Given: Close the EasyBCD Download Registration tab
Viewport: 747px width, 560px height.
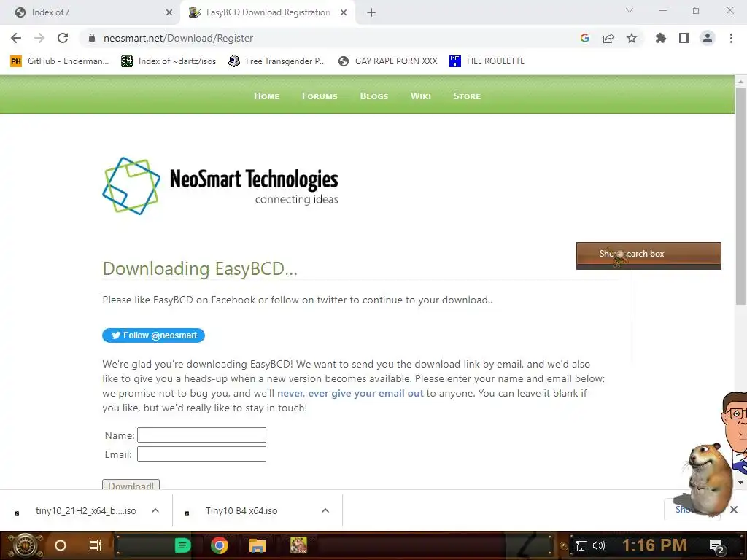Looking at the screenshot, I should coord(344,12).
